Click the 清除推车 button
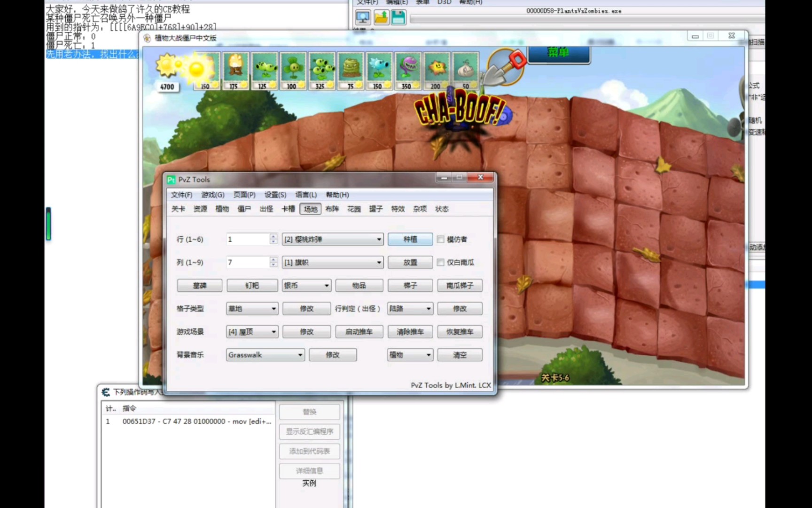Viewport: 812px width, 508px height. (410, 332)
